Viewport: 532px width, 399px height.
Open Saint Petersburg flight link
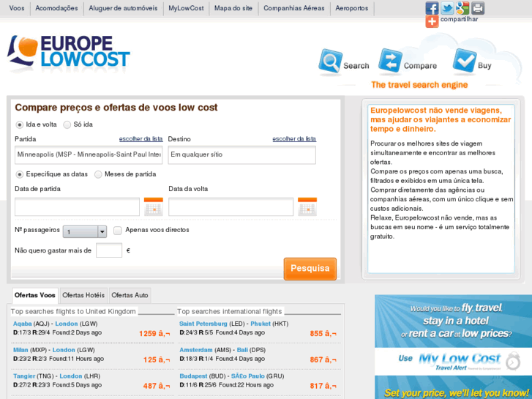point(203,324)
